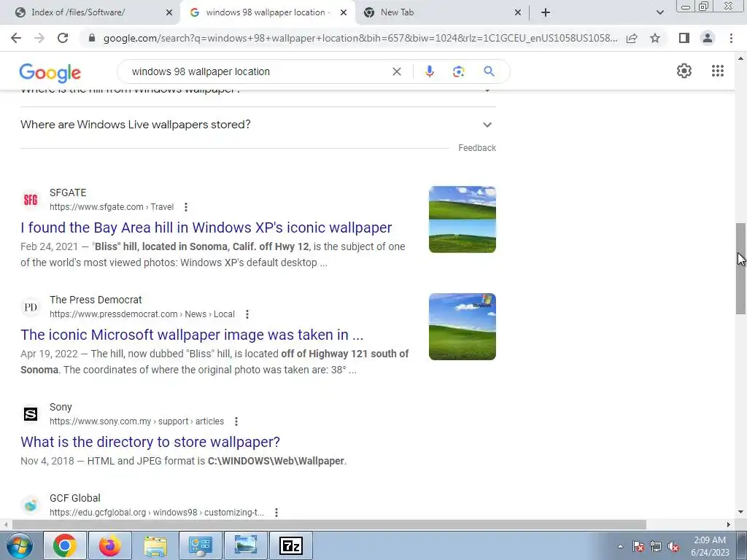The image size is (747, 560).
Task: Open the Chrome side panel
Action: (x=684, y=38)
